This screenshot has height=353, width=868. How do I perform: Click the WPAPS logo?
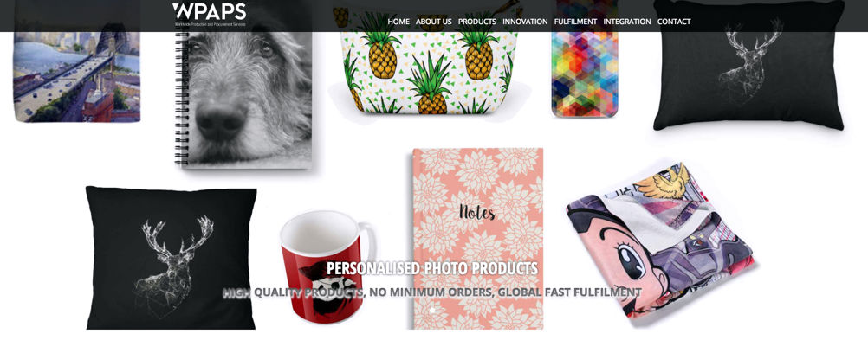[x=210, y=11]
